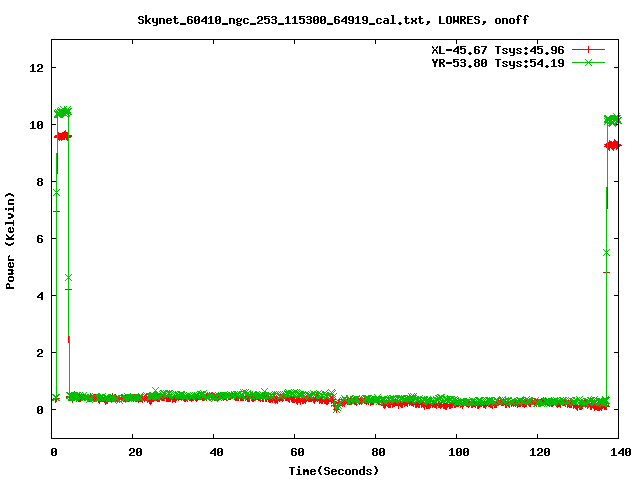The image size is (640, 480).
Task: Click the x-axis tick label 100
Action: point(458,452)
